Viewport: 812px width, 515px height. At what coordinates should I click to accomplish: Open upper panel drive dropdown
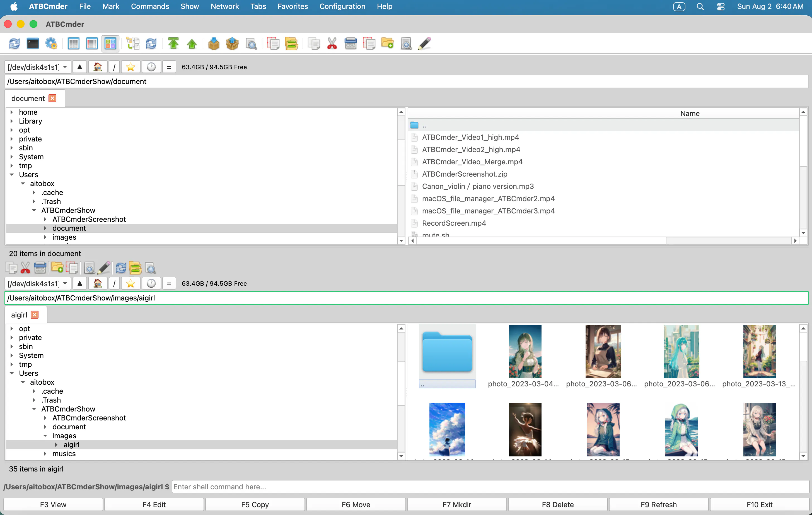coord(38,67)
